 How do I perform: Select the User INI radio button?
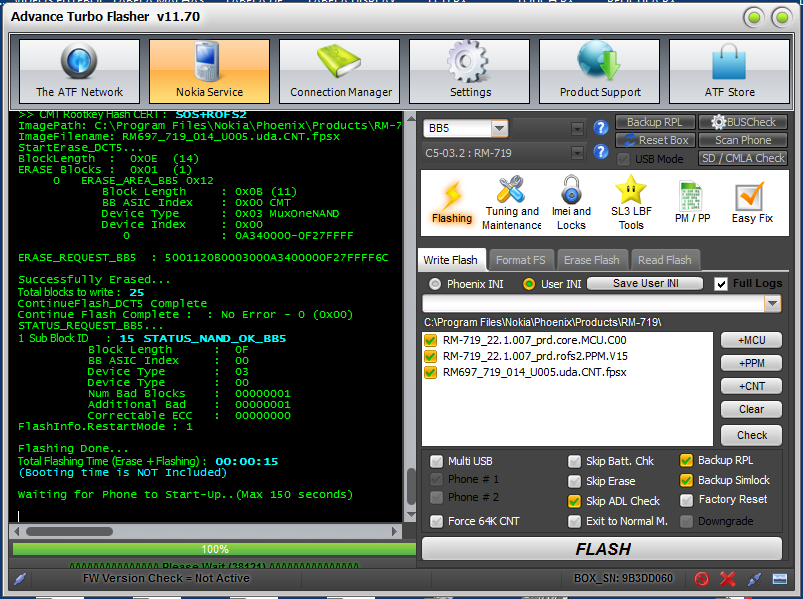click(529, 284)
